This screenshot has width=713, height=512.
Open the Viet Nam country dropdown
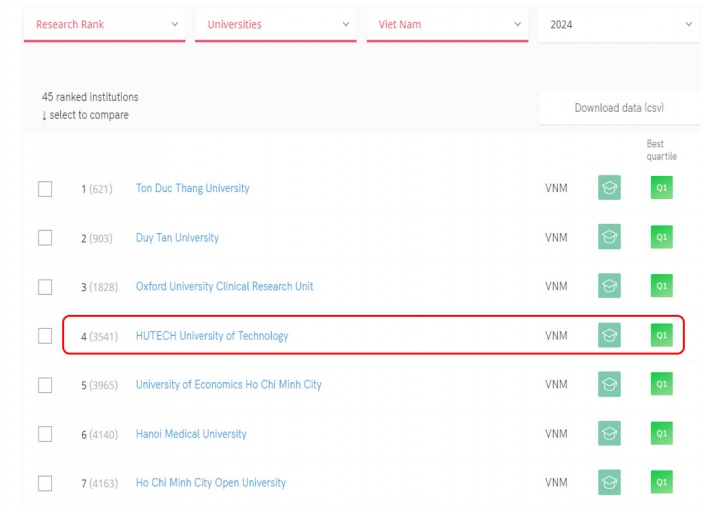click(447, 25)
